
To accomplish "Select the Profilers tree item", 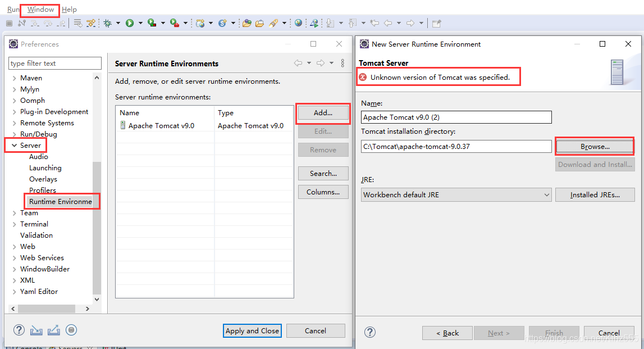I will (43, 191).
